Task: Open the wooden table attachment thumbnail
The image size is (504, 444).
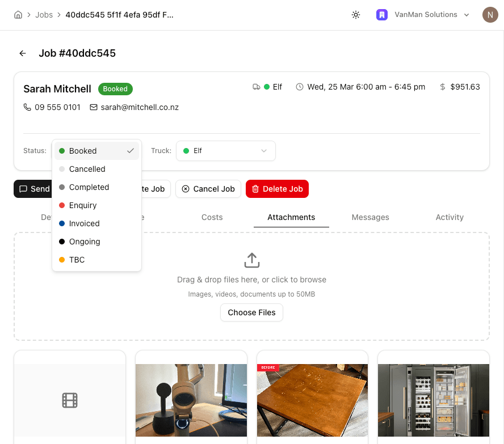Action: point(312,400)
